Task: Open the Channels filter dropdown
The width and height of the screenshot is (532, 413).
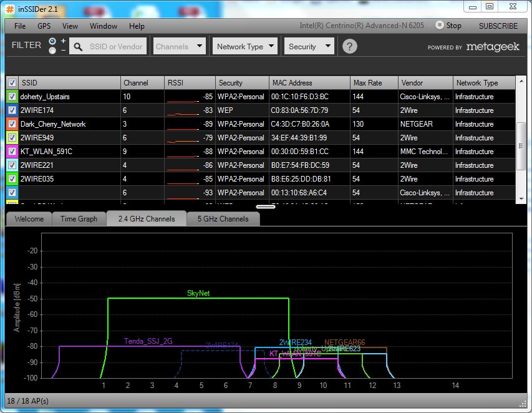Action: [180, 46]
